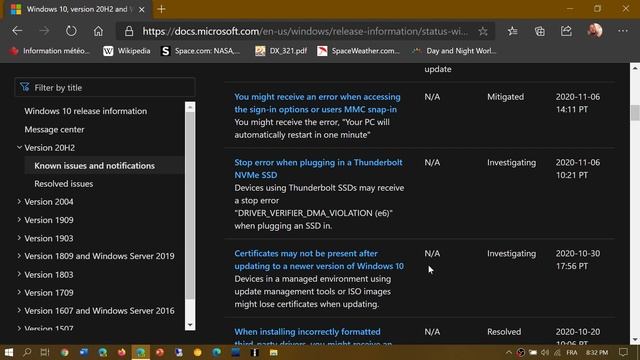Screen dimensions: 640x360
Task: Open the Certificates may not be present link
Action: click(x=319, y=260)
